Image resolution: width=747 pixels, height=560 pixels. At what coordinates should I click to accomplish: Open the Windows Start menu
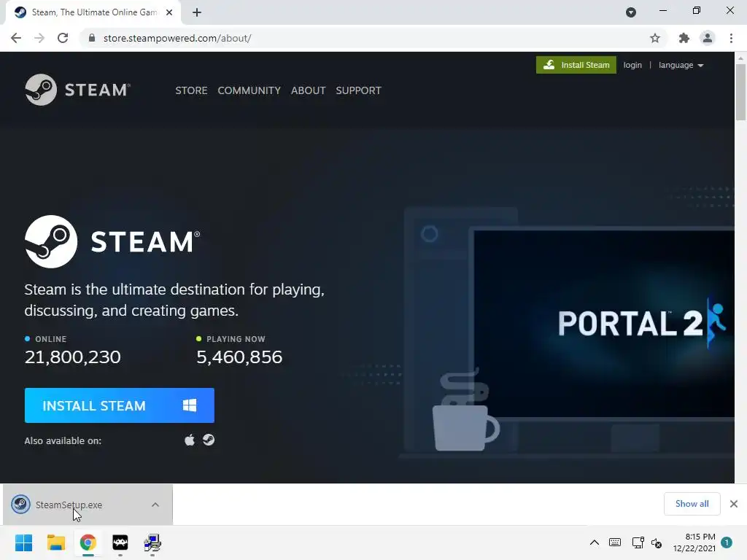23,542
